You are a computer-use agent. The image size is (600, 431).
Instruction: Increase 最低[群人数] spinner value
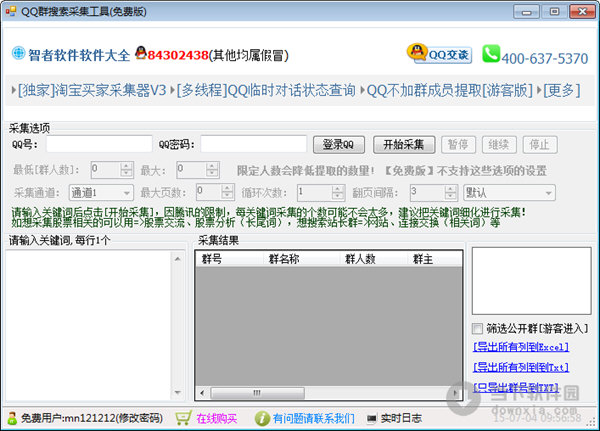pyautogui.click(x=126, y=166)
